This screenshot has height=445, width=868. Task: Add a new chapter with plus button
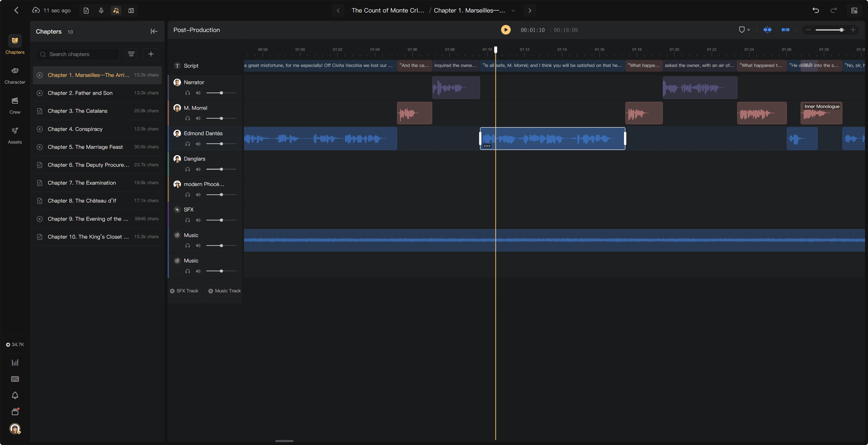[x=151, y=54]
